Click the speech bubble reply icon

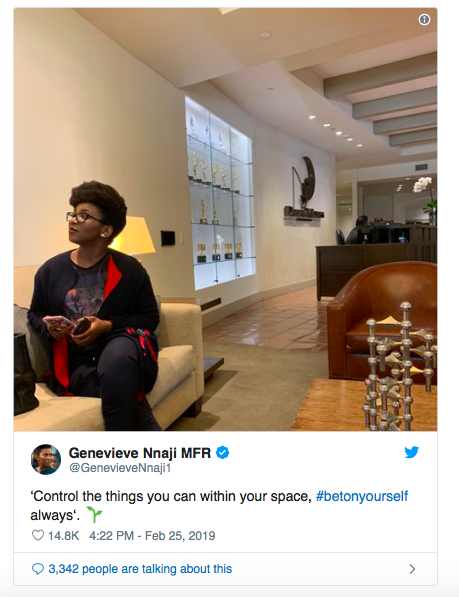(x=38, y=569)
